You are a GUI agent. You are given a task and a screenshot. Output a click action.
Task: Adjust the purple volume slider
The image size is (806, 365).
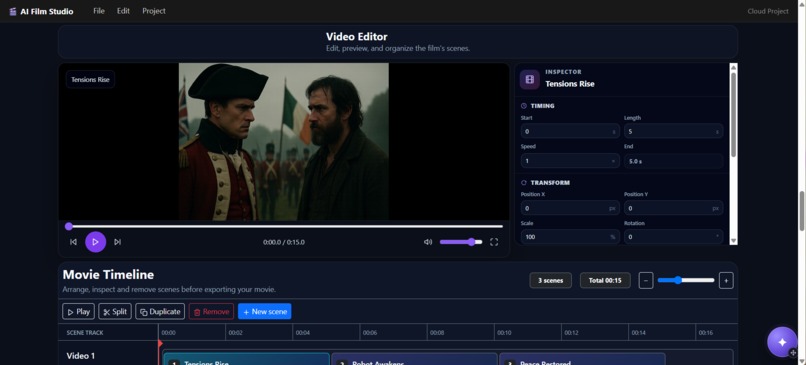point(461,242)
